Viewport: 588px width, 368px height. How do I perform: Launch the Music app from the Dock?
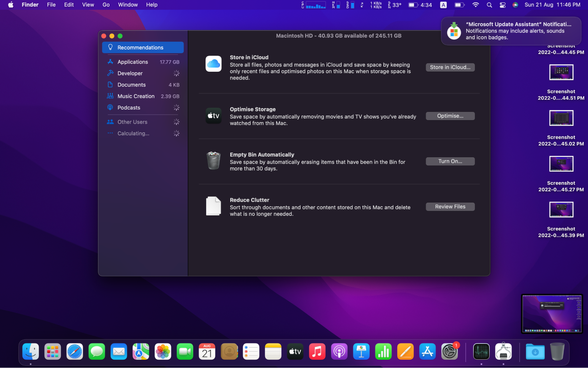[x=317, y=351]
